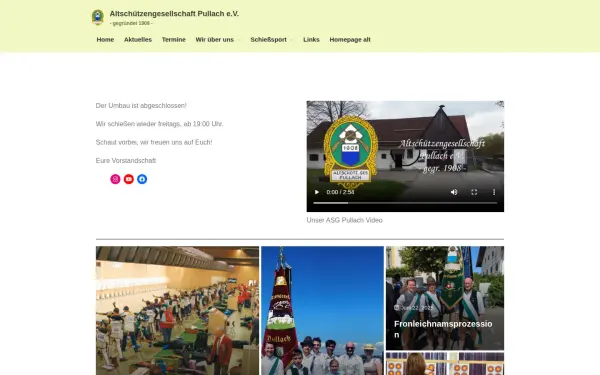
Task: Click the Altschützengesellschaft Pullach e.V. site title
Action: coord(174,14)
